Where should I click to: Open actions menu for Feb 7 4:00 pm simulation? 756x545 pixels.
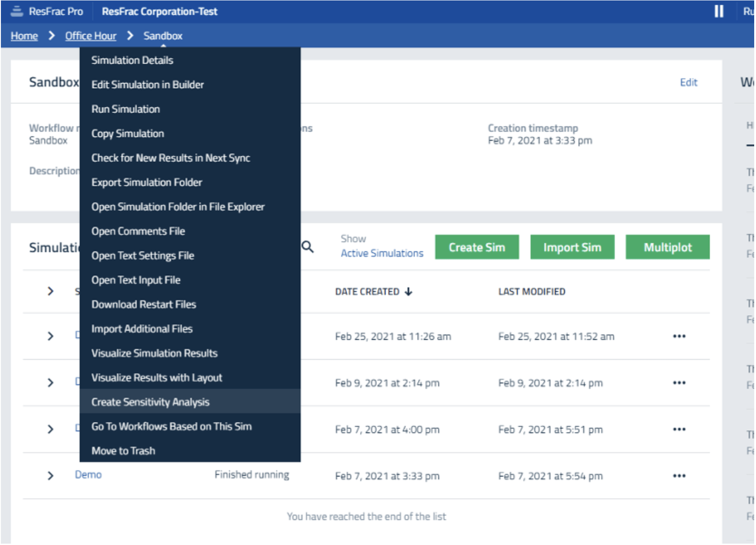coord(679,430)
